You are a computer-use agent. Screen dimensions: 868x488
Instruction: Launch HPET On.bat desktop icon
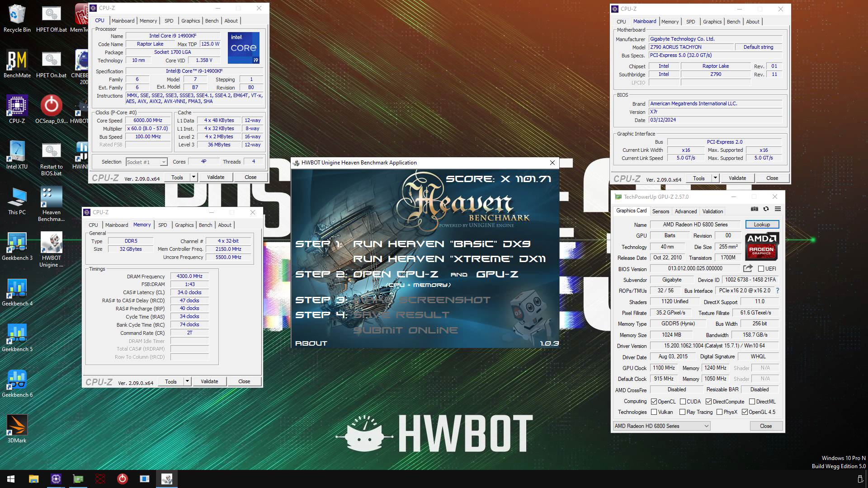click(x=51, y=64)
